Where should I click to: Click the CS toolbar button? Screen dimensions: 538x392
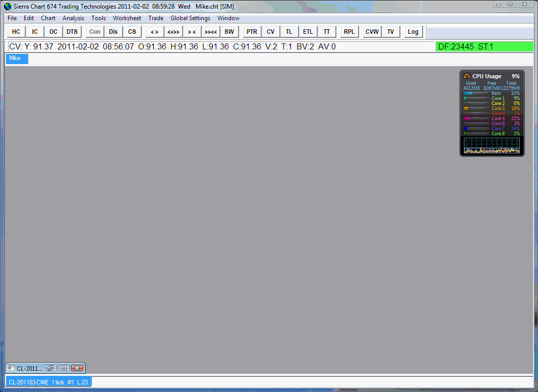pyautogui.click(x=132, y=32)
